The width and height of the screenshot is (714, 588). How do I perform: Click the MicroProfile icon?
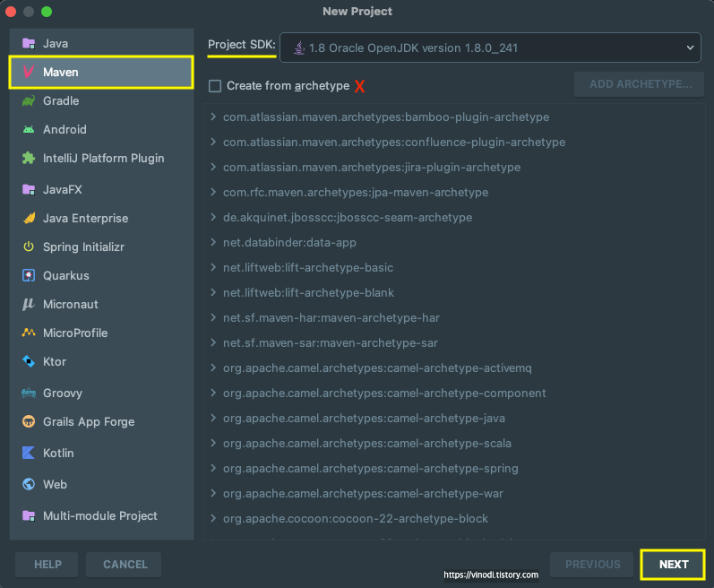29,333
